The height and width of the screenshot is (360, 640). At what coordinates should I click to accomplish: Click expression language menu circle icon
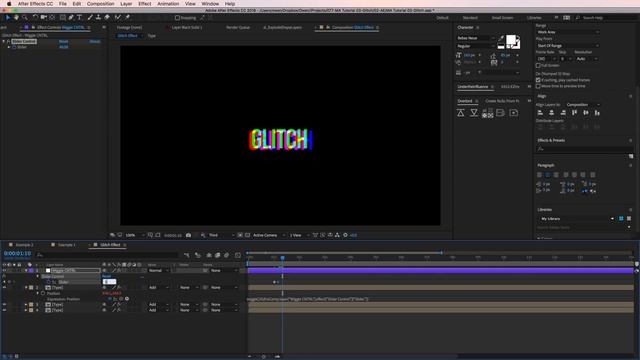point(127,299)
